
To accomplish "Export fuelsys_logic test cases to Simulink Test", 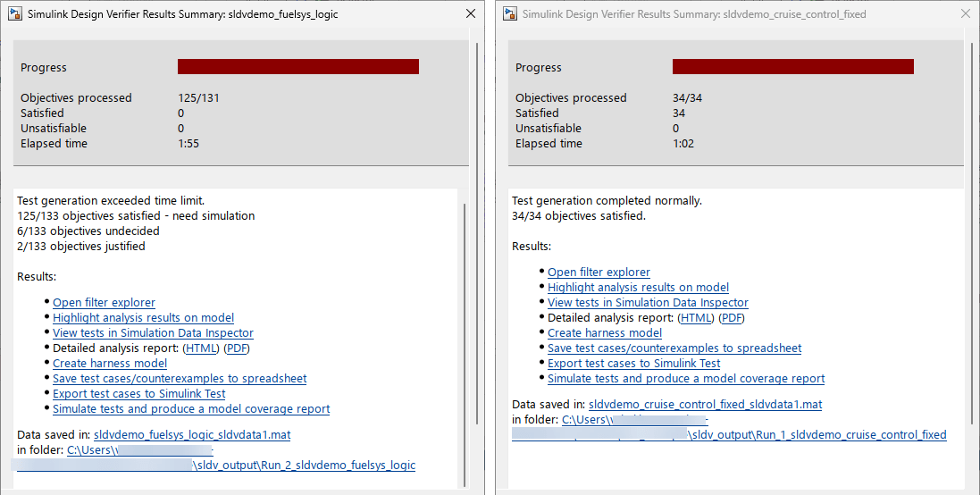I will coord(138,394).
